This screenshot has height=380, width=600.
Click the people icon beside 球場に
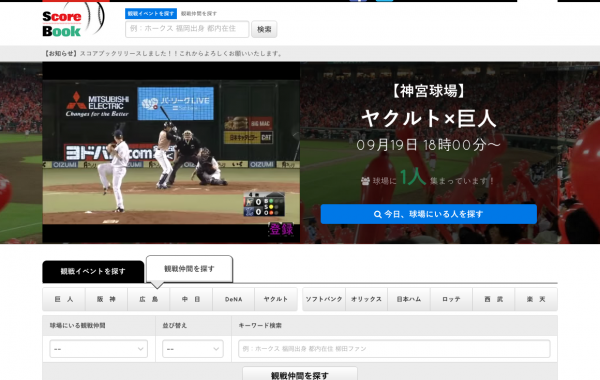[365, 181]
